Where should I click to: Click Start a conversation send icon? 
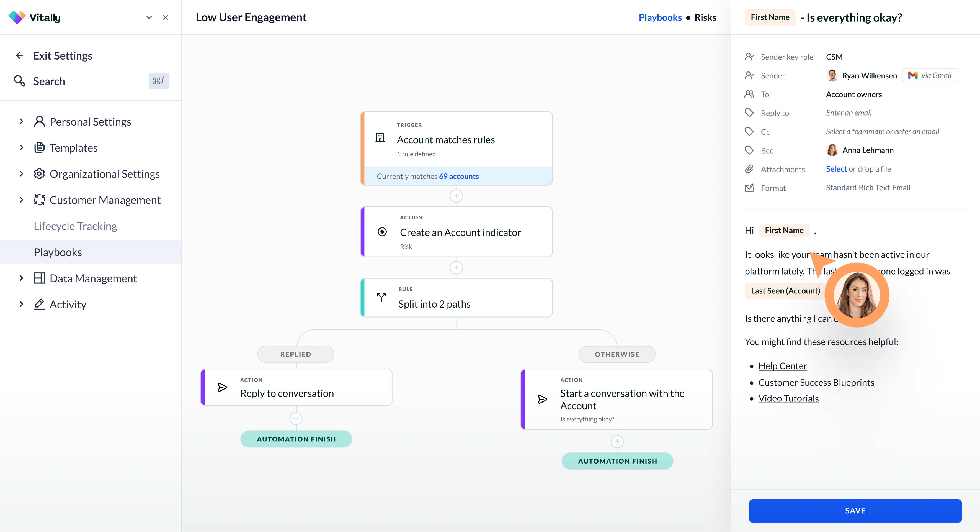point(542,400)
